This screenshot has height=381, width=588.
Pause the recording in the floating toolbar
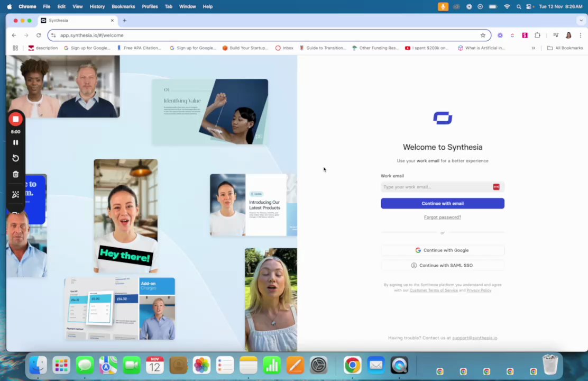coord(15,143)
